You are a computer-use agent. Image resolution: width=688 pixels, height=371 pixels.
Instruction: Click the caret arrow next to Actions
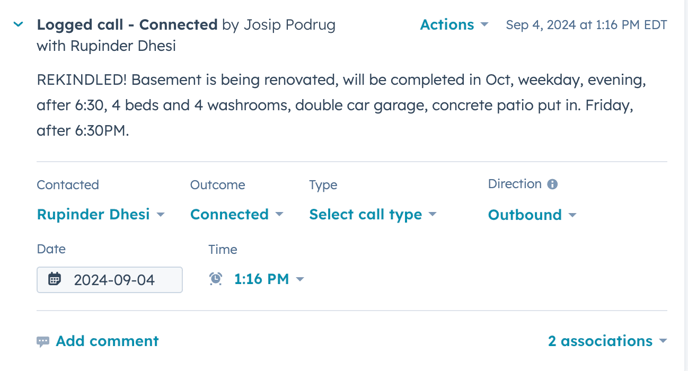[x=484, y=25]
